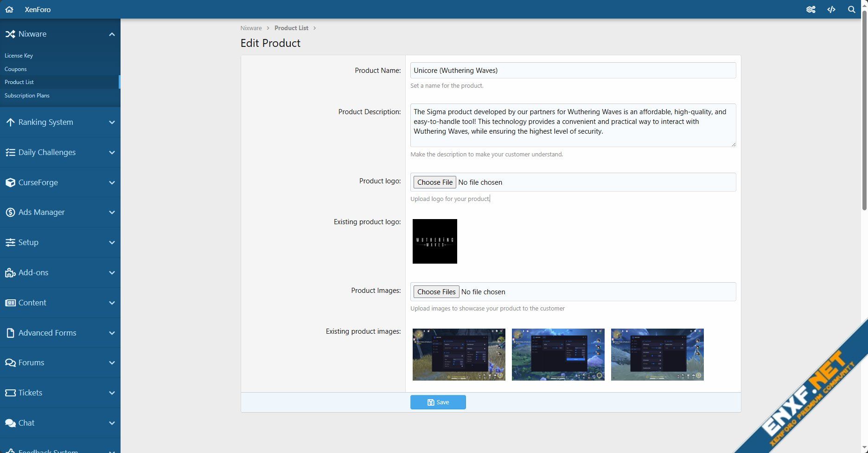Click the 'Set a name for the product.' hint

pyautogui.click(x=447, y=85)
